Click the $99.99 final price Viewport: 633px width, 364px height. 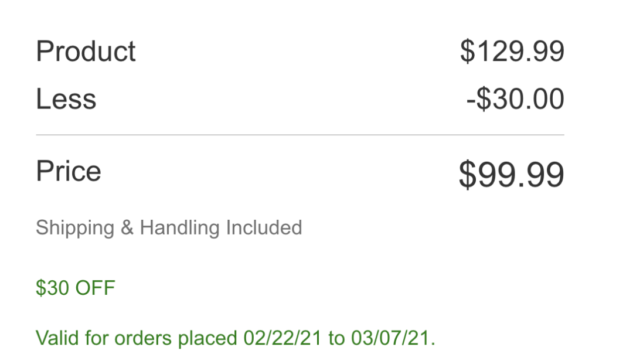[x=511, y=174]
